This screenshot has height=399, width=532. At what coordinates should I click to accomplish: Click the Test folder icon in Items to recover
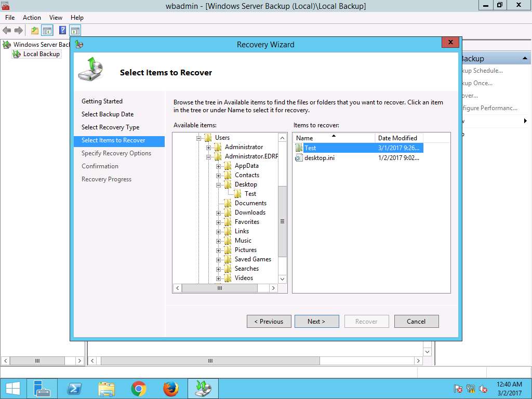coord(299,148)
